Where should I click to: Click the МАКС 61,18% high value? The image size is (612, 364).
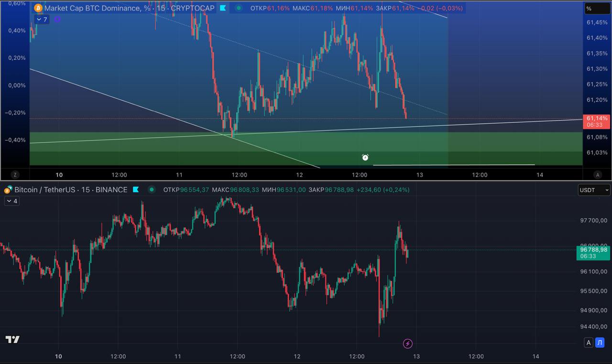coord(313,8)
